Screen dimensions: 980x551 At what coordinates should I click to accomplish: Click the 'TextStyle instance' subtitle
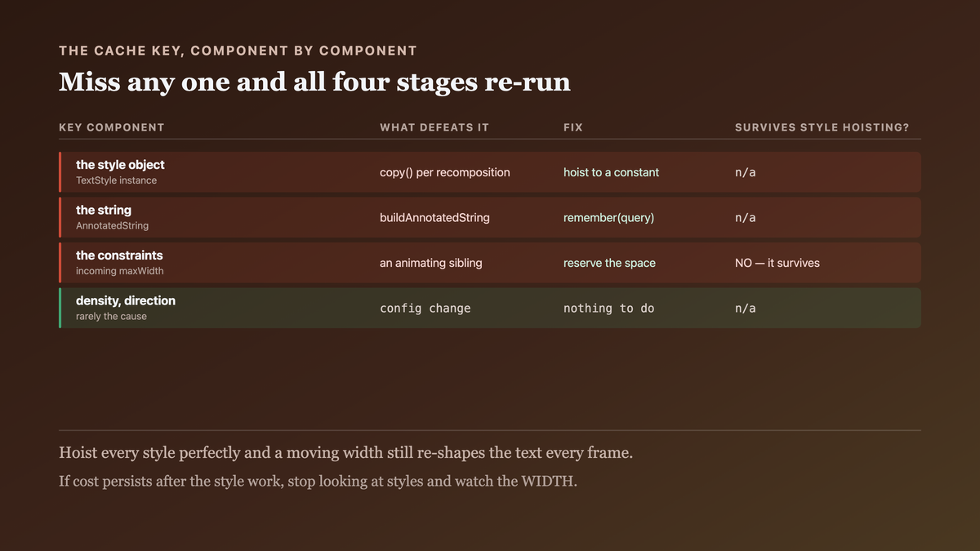point(116,180)
